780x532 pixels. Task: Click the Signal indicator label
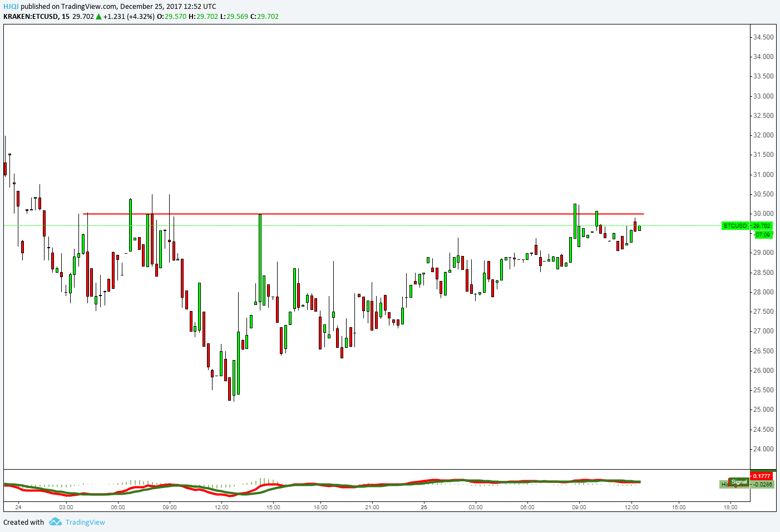[739, 482]
